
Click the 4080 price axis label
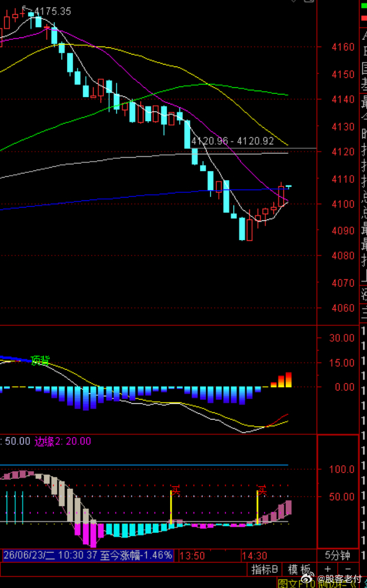click(x=342, y=256)
